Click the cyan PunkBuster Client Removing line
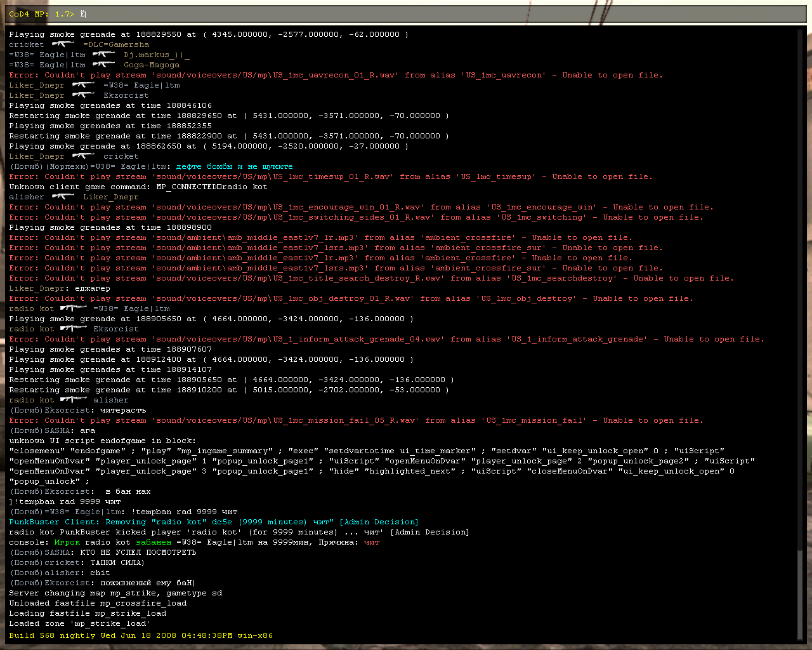Image resolution: width=812 pixels, height=650 pixels. pos(214,522)
